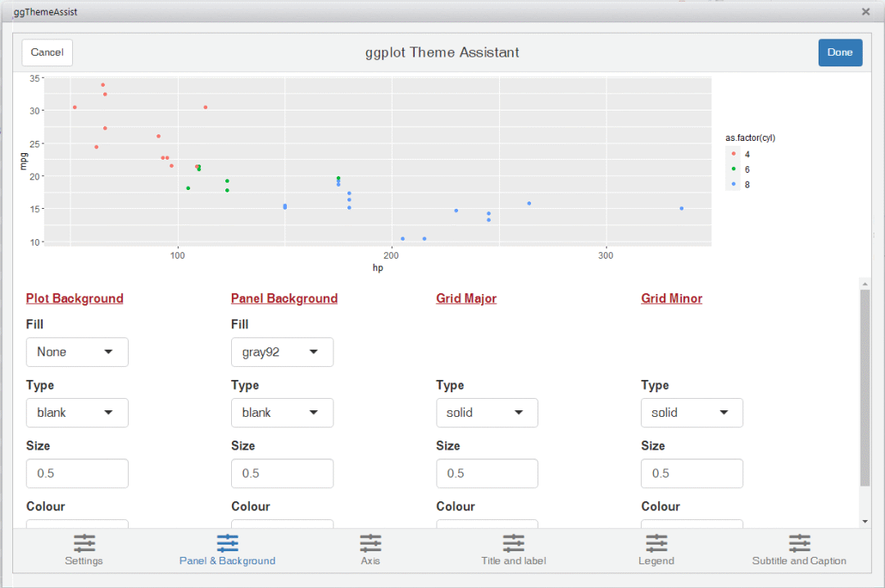
Task: Focus the Grid Minor Size input
Action: click(692, 473)
